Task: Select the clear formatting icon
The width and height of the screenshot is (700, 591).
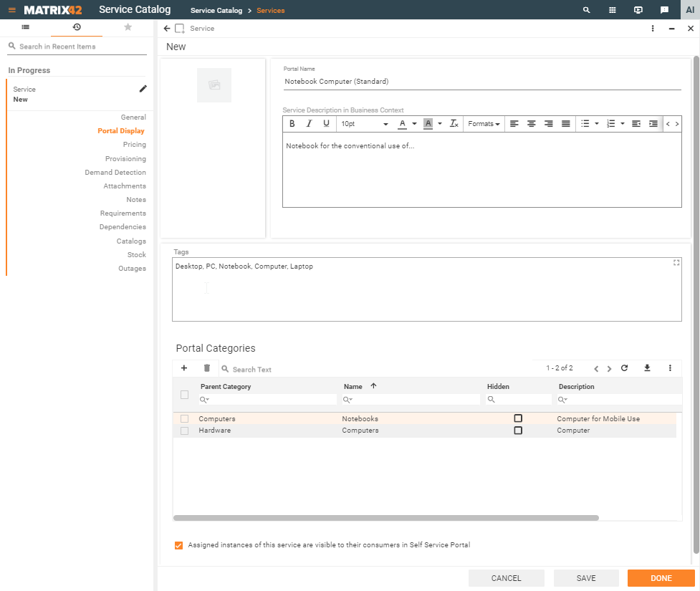Action: pyautogui.click(x=454, y=123)
